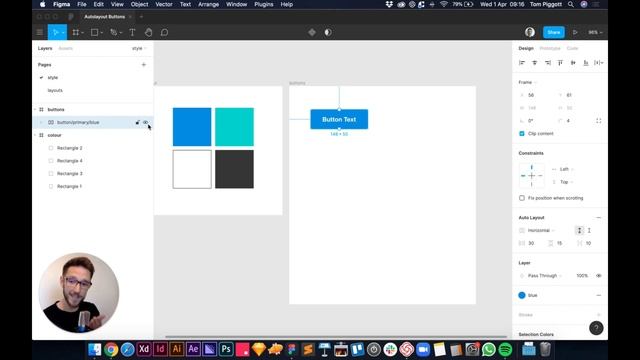Select the Rectangle shape tool
Viewport: 640px width, 360px height.
click(x=95, y=32)
